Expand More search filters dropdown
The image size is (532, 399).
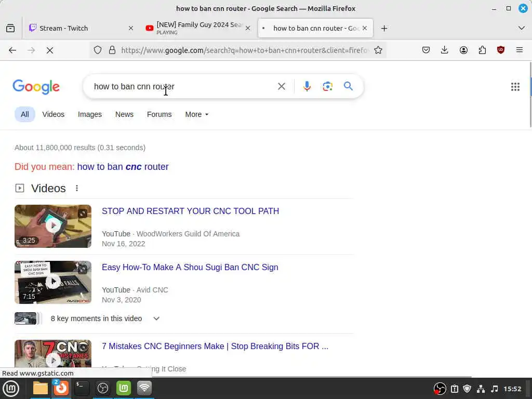[x=196, y=115]
